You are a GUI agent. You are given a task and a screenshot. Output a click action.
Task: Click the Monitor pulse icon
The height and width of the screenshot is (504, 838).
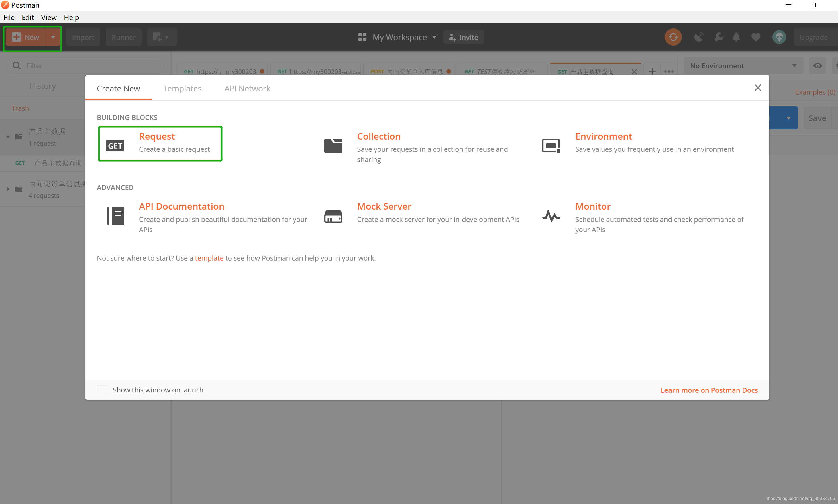point(551,216)
